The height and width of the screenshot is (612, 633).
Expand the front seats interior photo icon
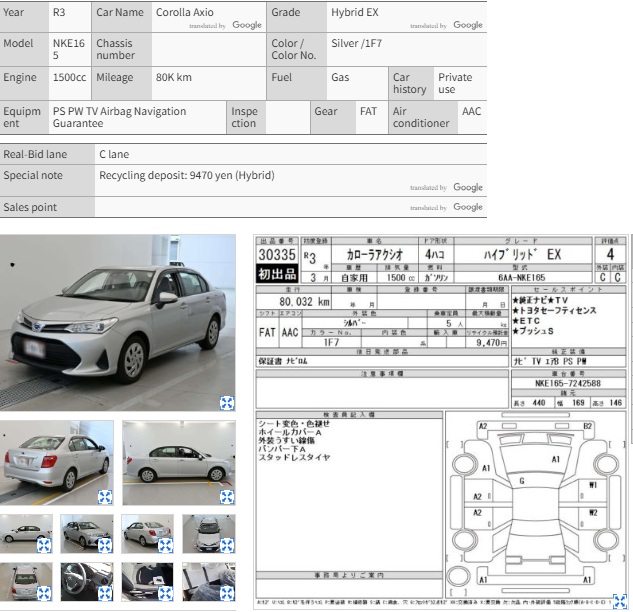pyautogui.click(x=166, y=593)
